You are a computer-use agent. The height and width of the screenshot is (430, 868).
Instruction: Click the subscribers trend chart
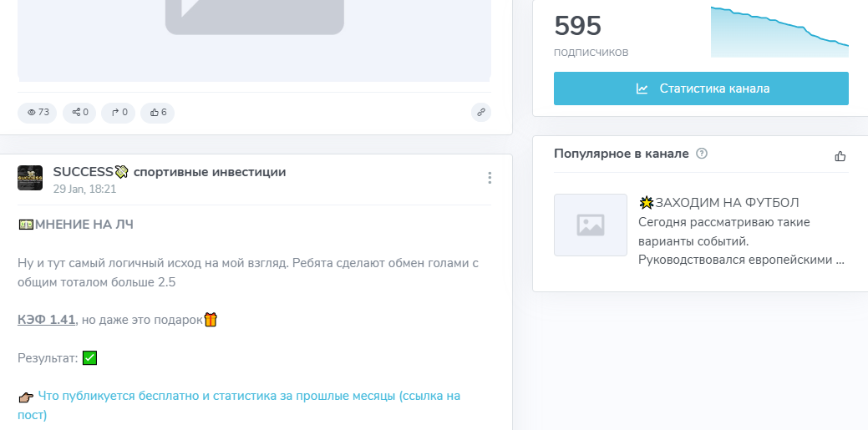779,33
